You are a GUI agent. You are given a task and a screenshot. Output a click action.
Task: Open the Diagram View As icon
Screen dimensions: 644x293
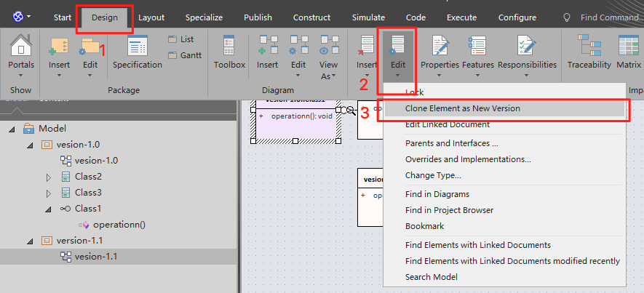coord(330,46)
